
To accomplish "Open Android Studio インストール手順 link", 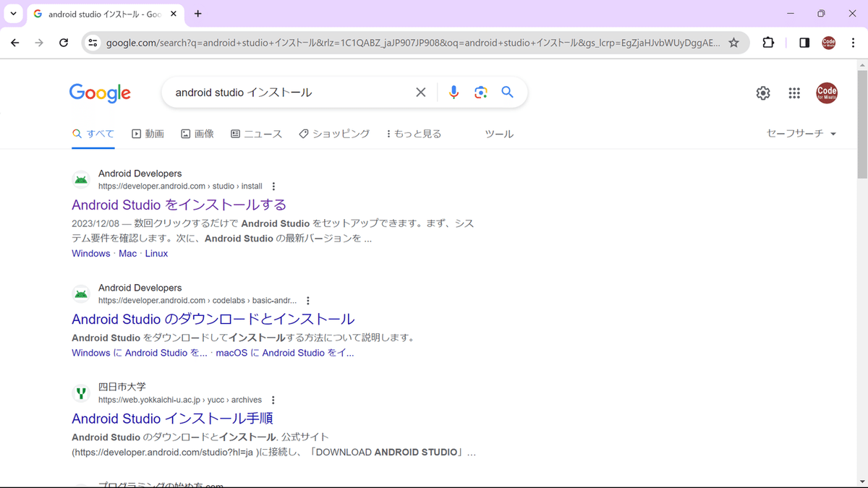I will tap(172, 419).
